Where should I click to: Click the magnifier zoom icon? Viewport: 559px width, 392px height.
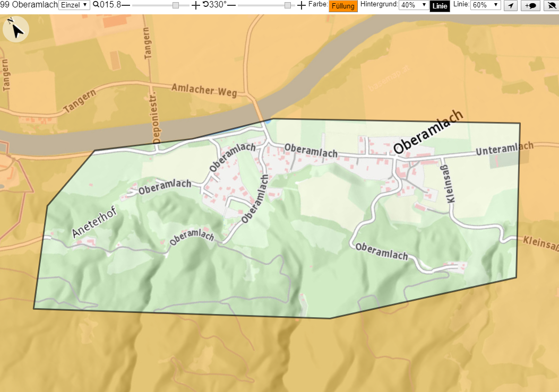96,5
